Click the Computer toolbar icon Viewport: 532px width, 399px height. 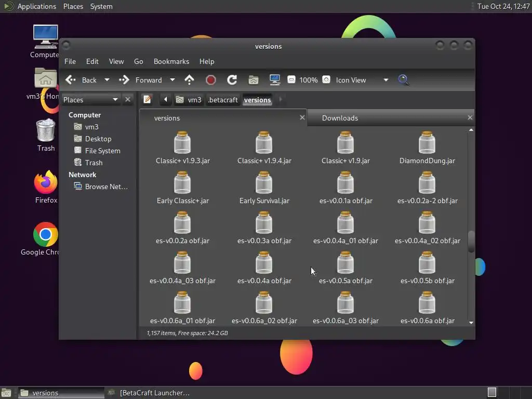pos(275,80)
